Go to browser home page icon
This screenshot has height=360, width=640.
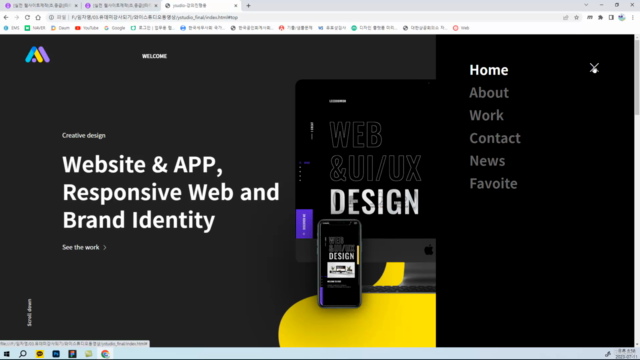[38, 17]
